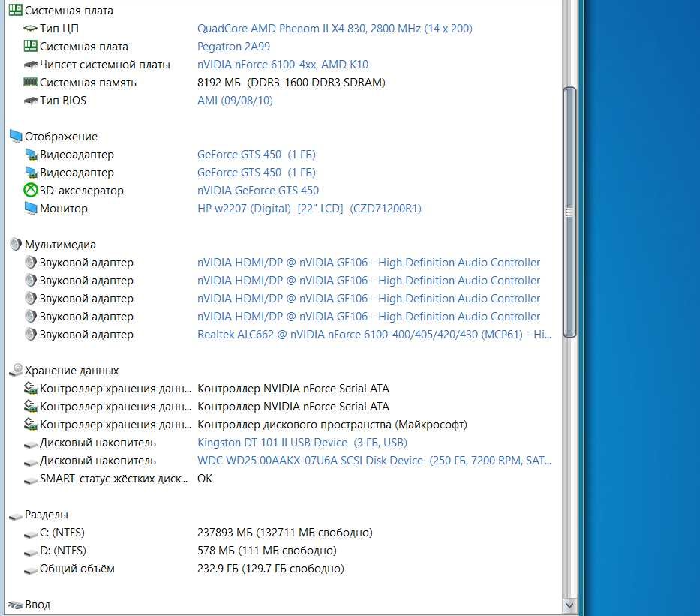
Task: Click the D: (NTFS) partition icon
Action: coord(30,552)
